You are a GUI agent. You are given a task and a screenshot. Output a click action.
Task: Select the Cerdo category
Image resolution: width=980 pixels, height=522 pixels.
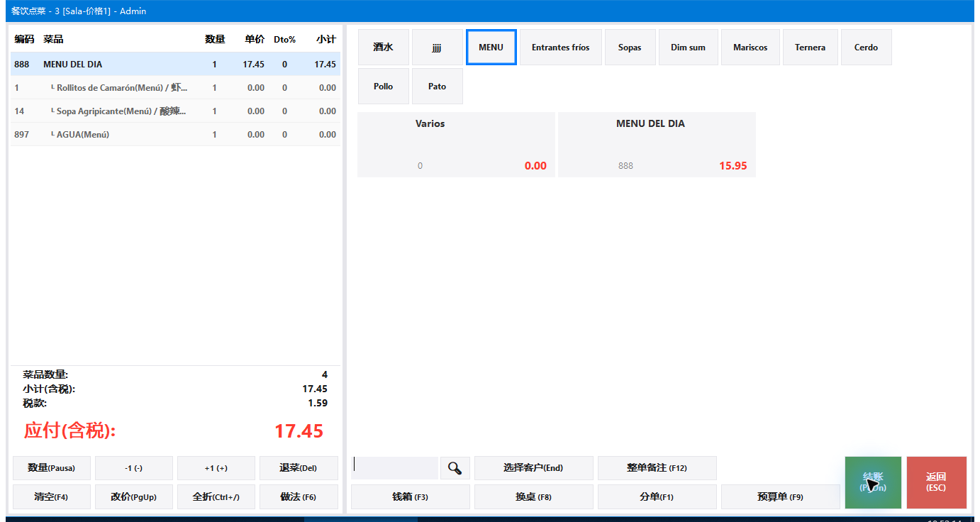(x=866, y=48)
